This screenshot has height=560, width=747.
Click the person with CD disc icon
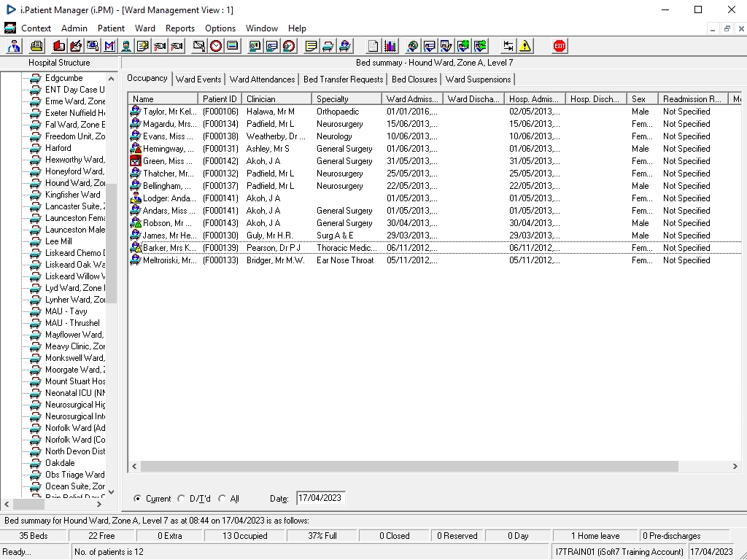(x=413, y=46)
